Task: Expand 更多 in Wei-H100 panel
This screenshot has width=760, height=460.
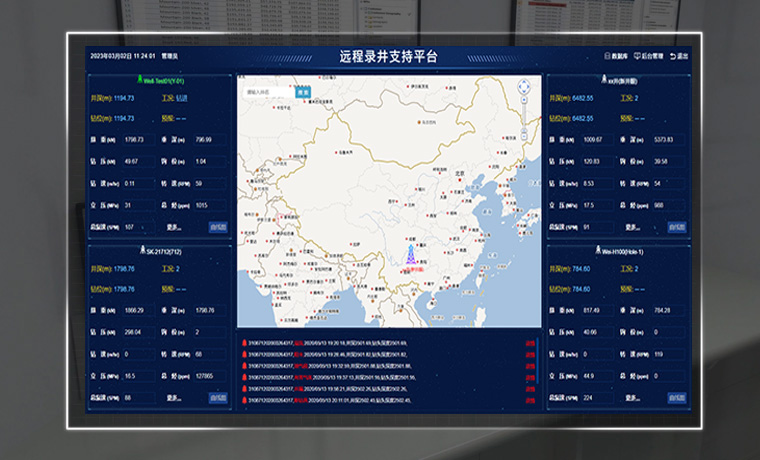Action: pyautogui.click(x=641, y=398)
